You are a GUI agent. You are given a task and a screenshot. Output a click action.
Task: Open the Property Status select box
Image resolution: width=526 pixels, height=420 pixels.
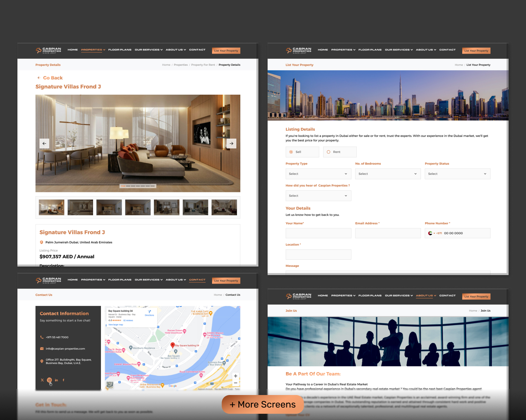point(457,174)
